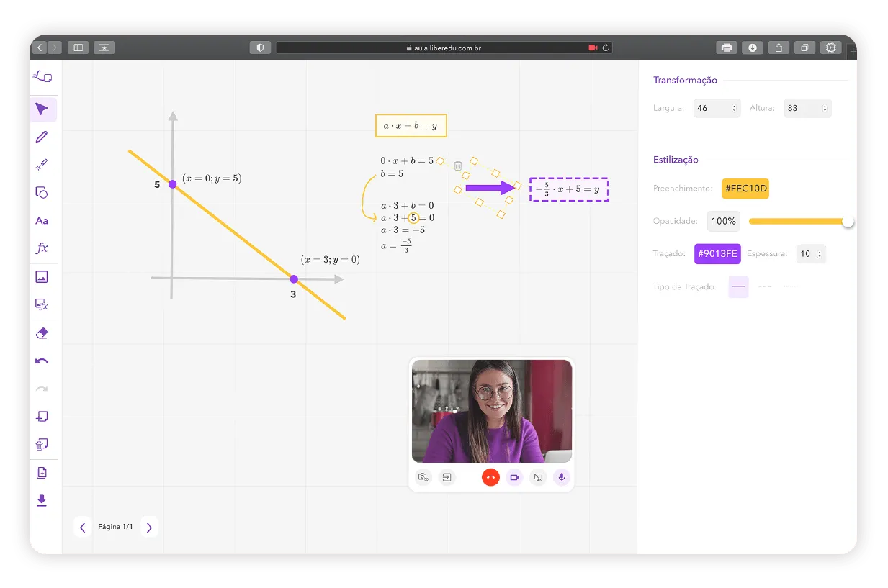Undo the last whiteboard action
This screenshot has height=588, width=888.
coord(42,361)
